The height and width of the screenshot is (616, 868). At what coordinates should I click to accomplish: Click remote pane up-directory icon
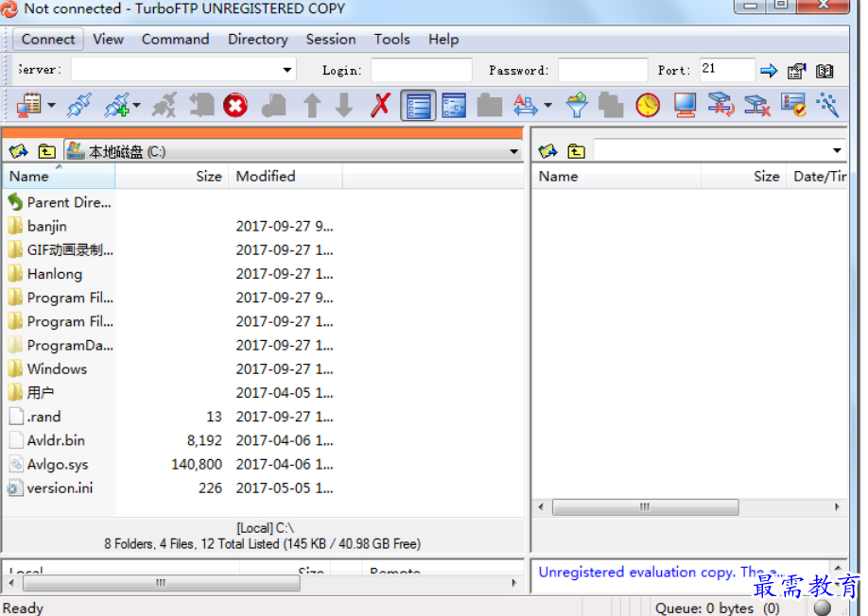click(x=576, y=150)
